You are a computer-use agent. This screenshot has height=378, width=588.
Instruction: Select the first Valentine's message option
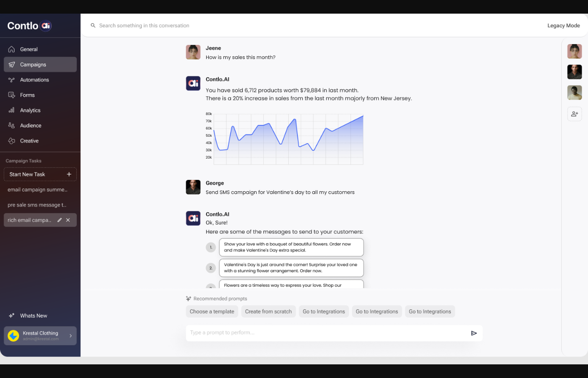coord(291,247)
